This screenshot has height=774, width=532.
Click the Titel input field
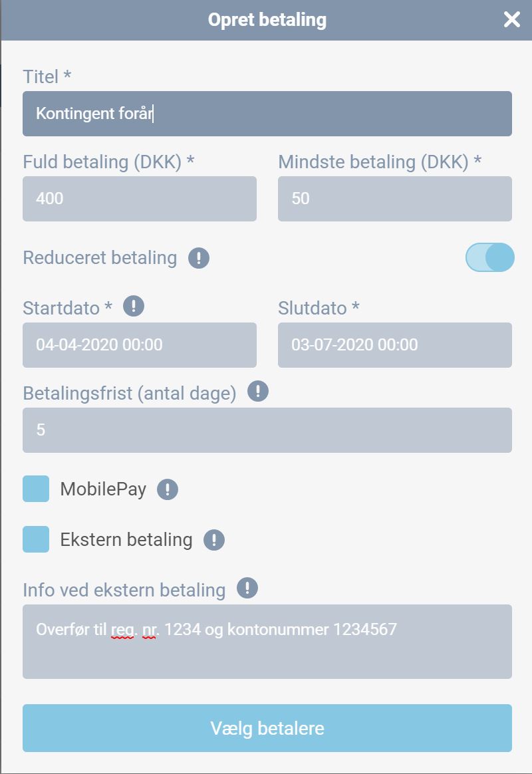[267, 114]
